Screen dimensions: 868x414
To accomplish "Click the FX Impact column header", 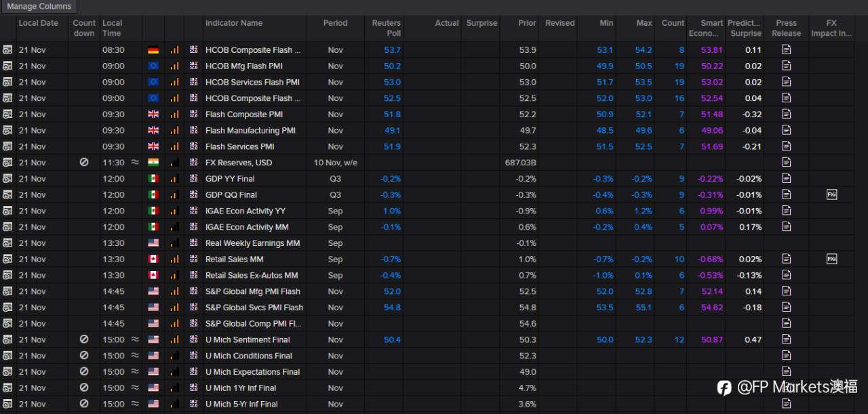I will tap(831, 28).
